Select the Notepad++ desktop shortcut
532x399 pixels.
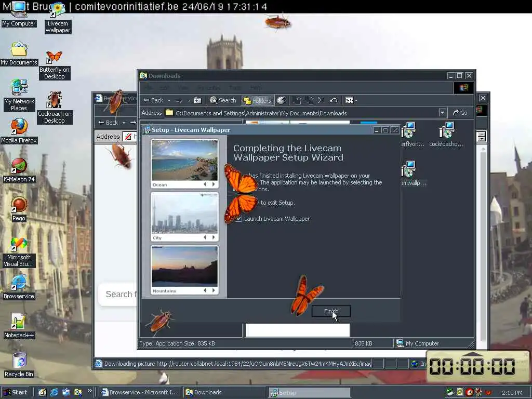(x=19, y=326)
